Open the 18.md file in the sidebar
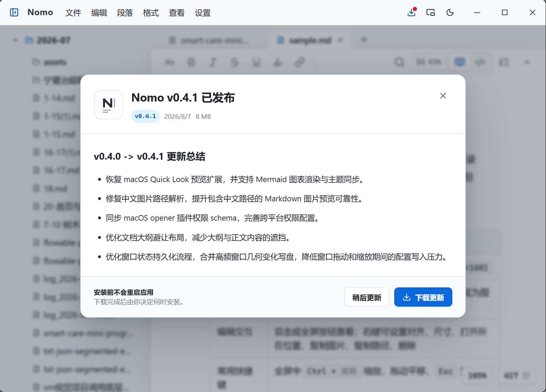The image size is (546, 392). click(x=50, y=189)
